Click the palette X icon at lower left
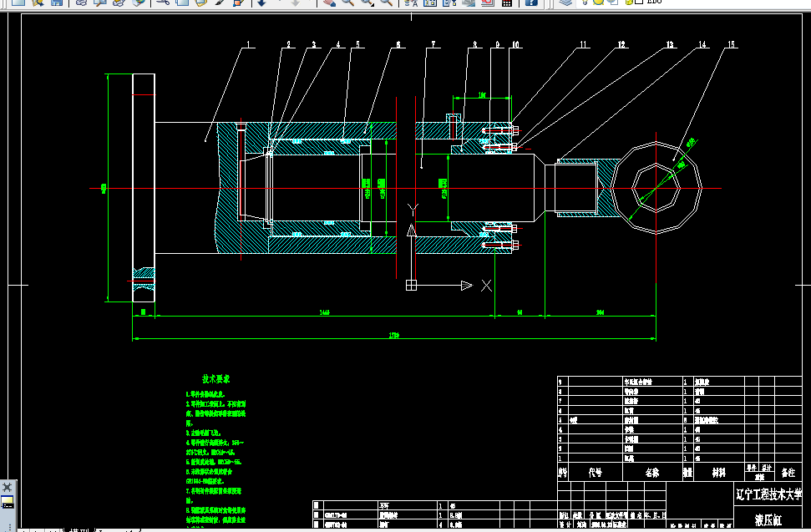The width and height of the screenshot is (811, 532). pos(8,487)
